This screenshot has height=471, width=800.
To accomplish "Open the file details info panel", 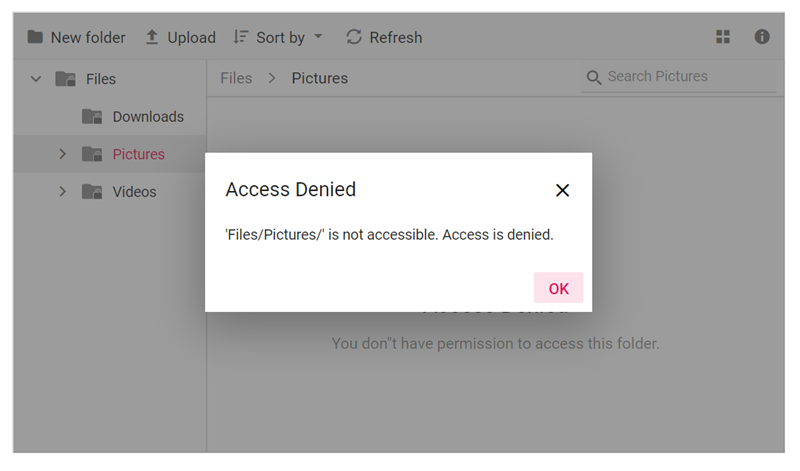I will (x=762, y=37).
